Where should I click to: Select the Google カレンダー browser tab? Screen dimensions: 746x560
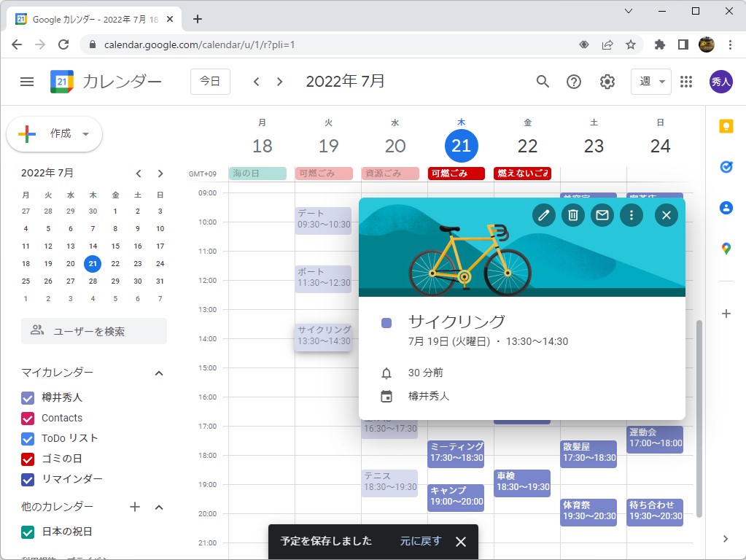pyautogui.click(x=88, y=18)
